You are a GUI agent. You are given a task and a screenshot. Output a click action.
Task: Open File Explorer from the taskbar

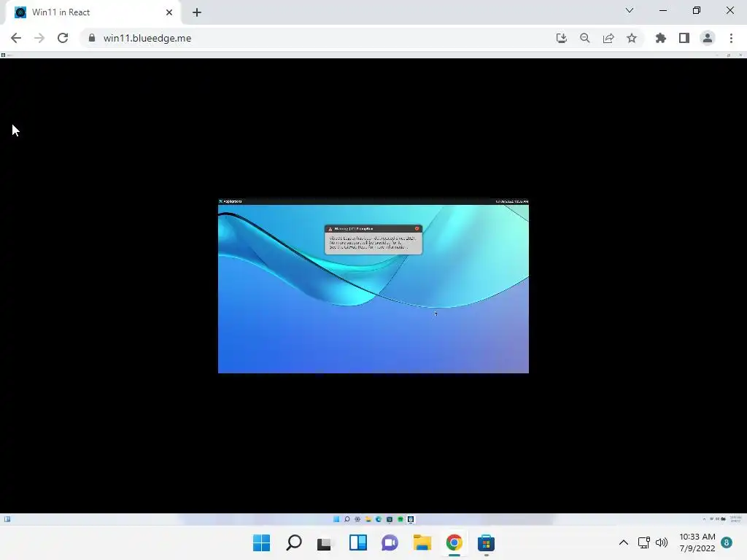point(422,542)
